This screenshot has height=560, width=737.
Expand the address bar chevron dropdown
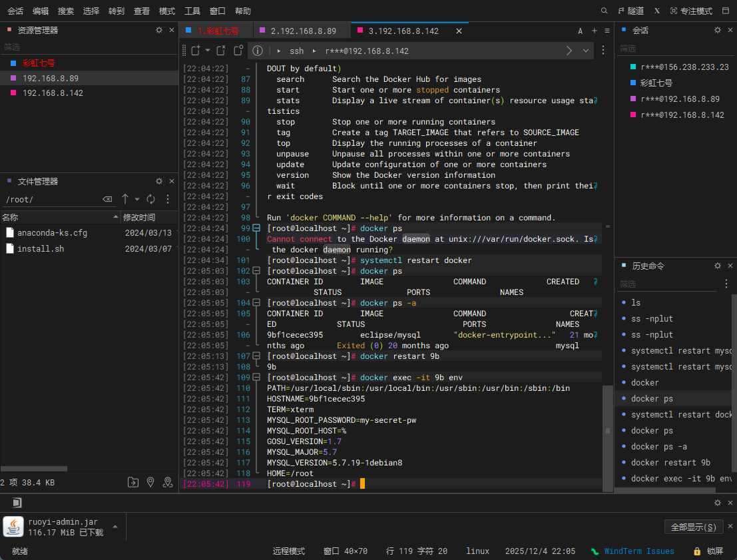(x=586, y=51)
